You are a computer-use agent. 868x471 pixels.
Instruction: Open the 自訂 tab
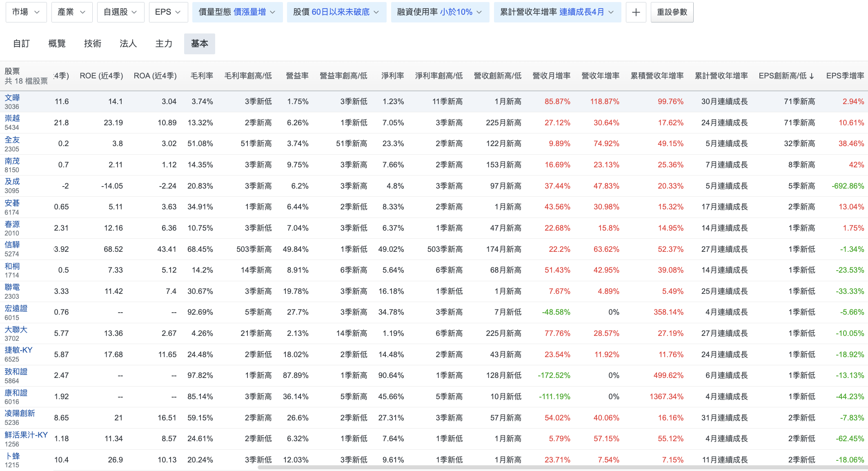coord(21,44)
